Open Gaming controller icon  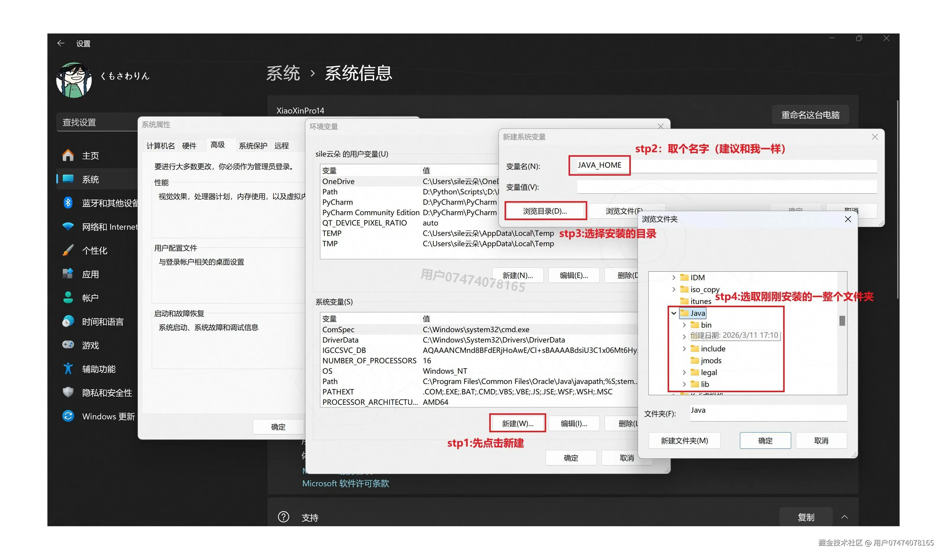[68, 345]
